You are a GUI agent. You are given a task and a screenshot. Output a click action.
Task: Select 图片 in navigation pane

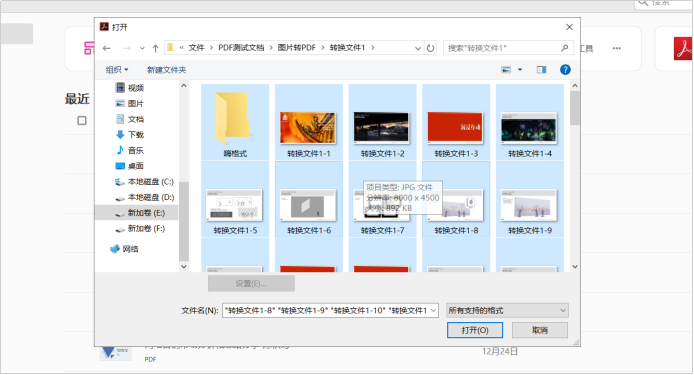[x=130, y=103]
